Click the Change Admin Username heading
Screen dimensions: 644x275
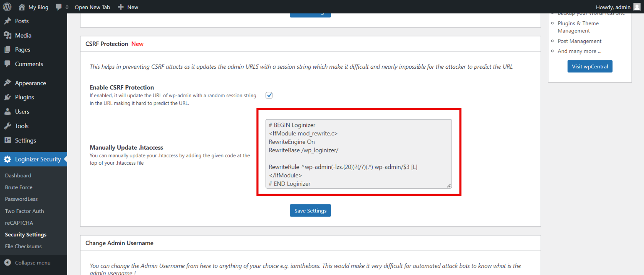(x=119, y=243)
